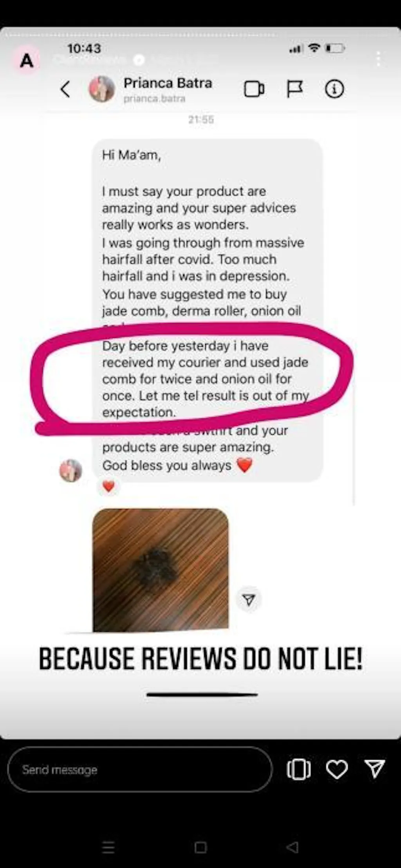
Task: Tap the story progress bar at top
Action: (200, 35)
